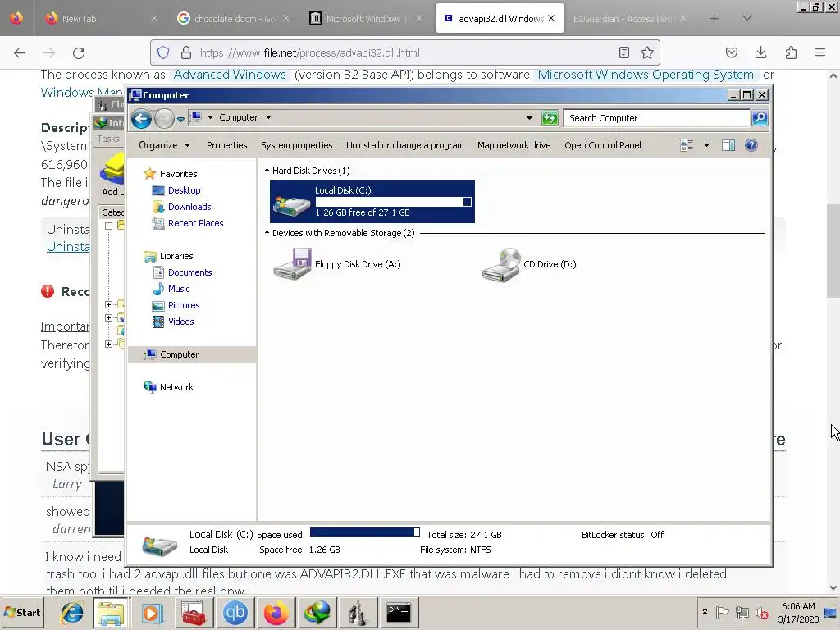
Task: Bookmark this page with star icon
Action: (x=647, y=52)
